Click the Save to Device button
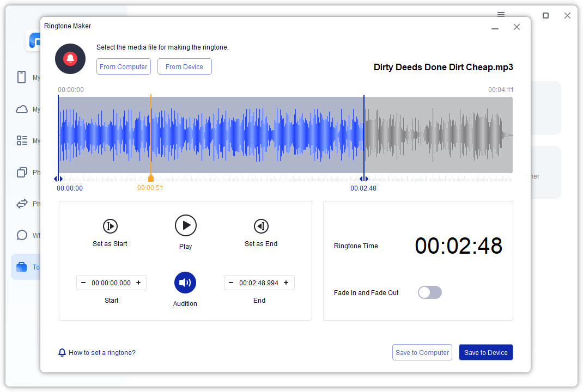This screenshot has width=583, height=392. 485,352
